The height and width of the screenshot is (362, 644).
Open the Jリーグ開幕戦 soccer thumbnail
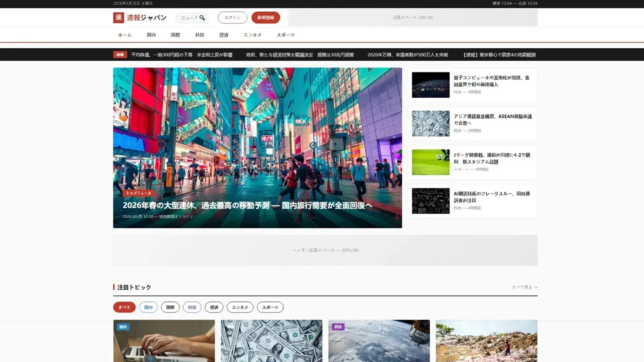431,162
